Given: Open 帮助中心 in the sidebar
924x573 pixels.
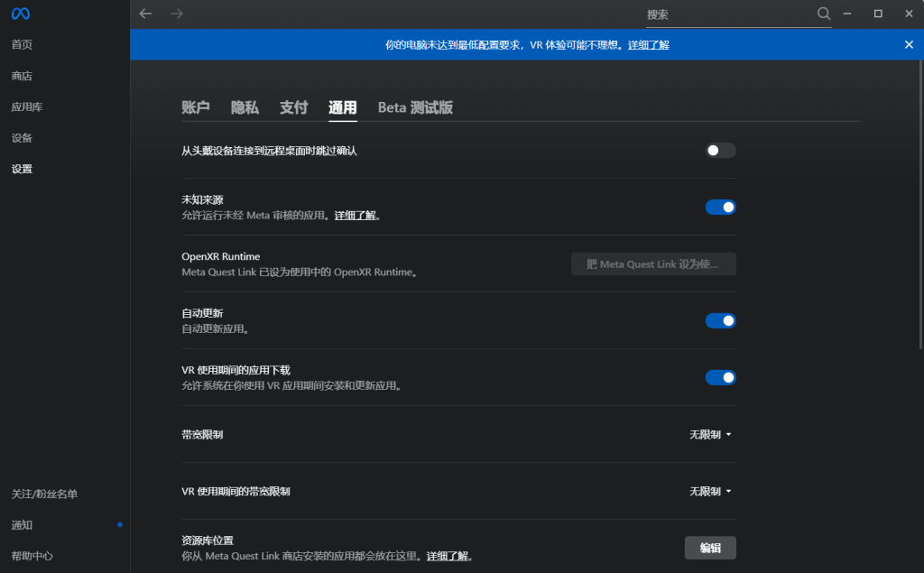Looking at the screenshot, I should pos(32,556).
